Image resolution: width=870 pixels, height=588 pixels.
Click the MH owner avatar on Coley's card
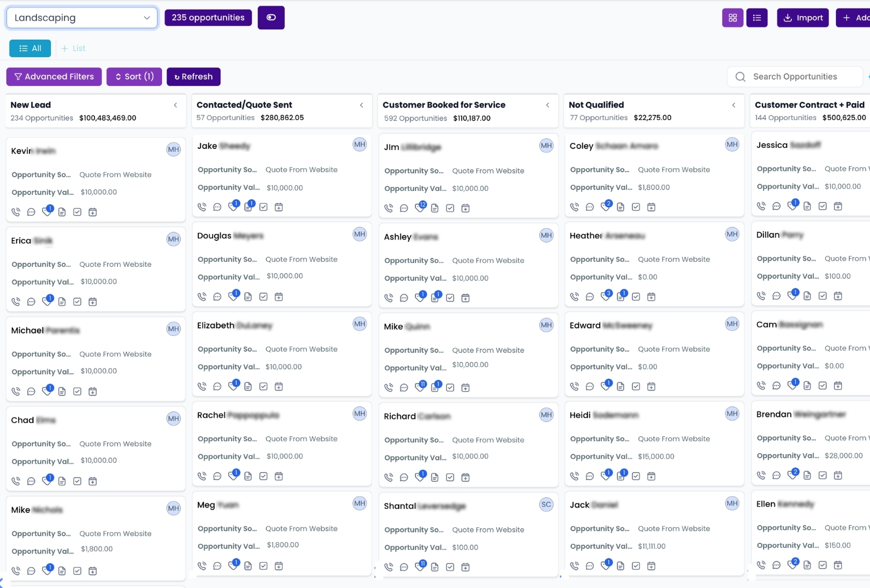click(x=732, y=144)
